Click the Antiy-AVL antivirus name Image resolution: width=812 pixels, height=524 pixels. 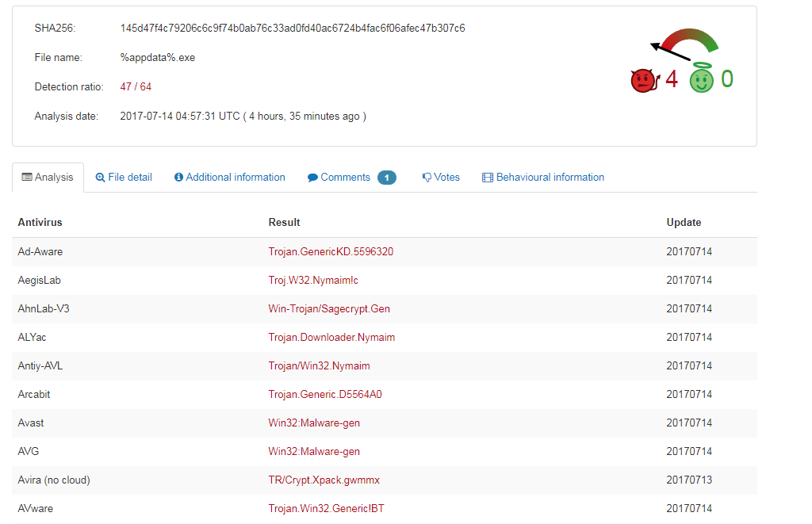tap(40, 365)
